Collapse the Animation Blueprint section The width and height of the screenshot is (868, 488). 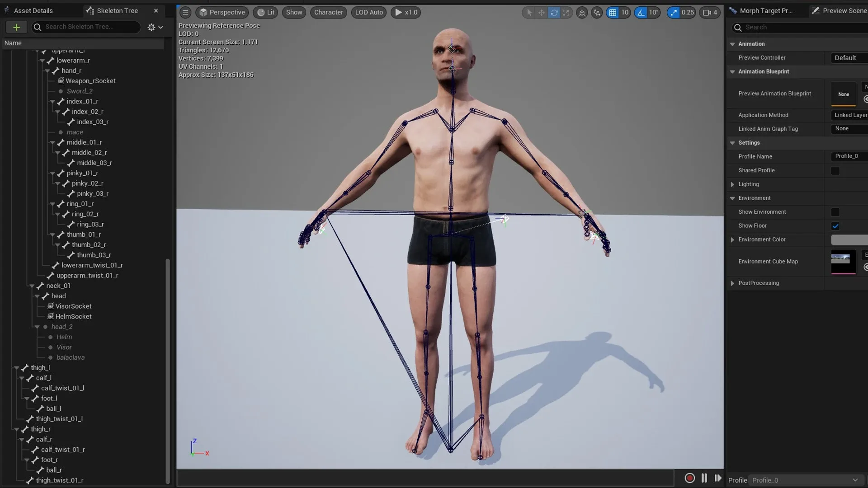click(x=732, y=72)
